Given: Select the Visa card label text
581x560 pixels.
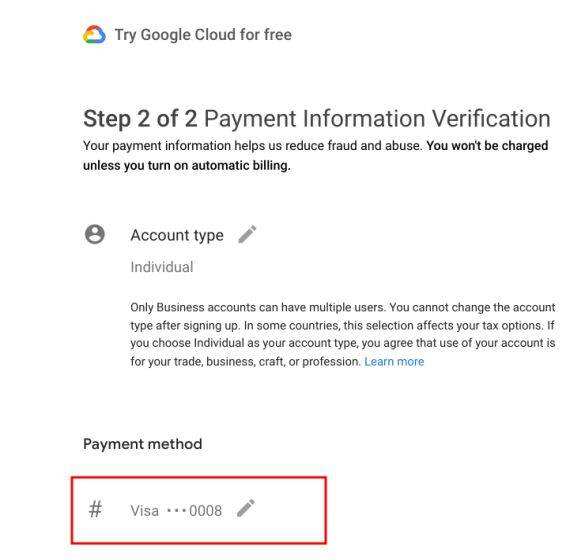Looking at the screenshot, I should pos(145,511).
